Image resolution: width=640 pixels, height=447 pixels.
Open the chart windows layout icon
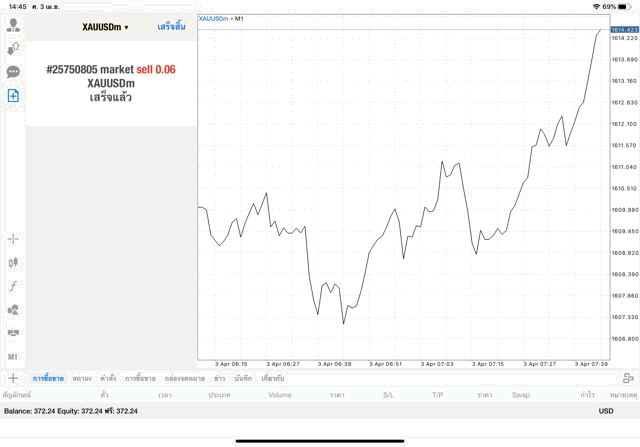coord(13,333)
